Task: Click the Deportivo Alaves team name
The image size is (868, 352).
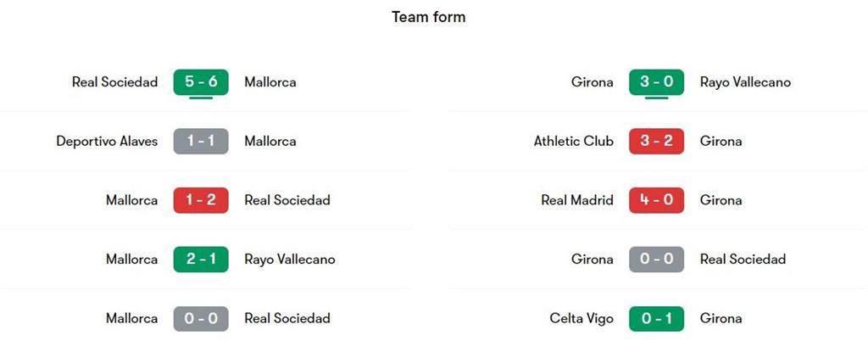Action: click(107, 142)
